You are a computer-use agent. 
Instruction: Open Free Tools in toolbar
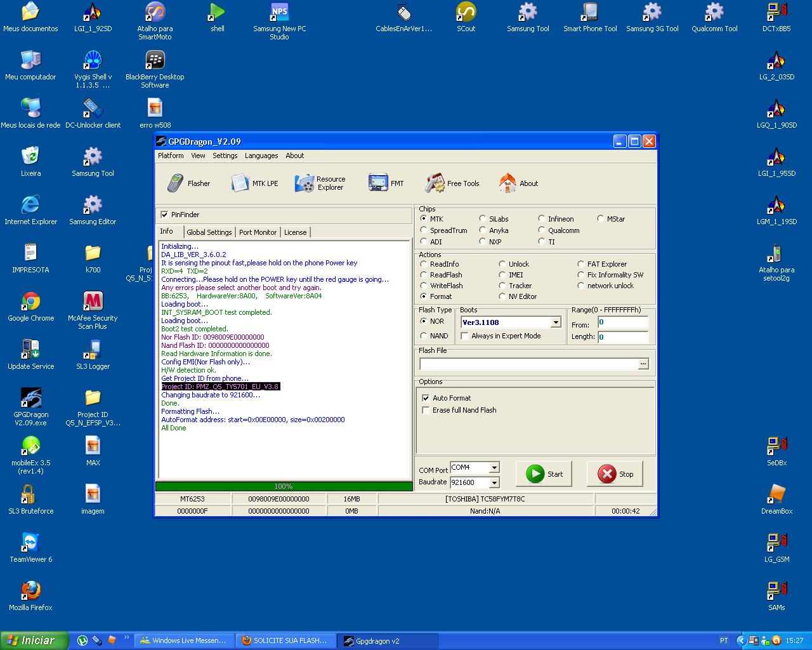[452, 183]
